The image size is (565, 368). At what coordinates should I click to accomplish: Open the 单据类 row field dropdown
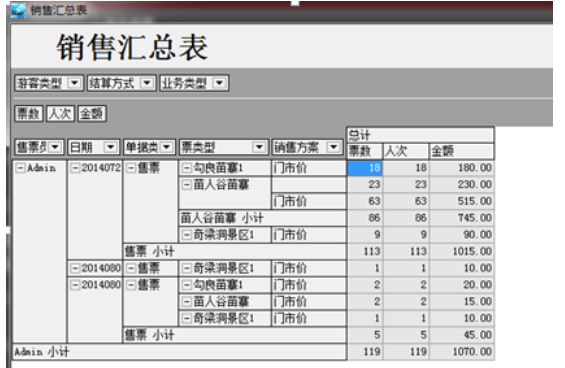166,147
